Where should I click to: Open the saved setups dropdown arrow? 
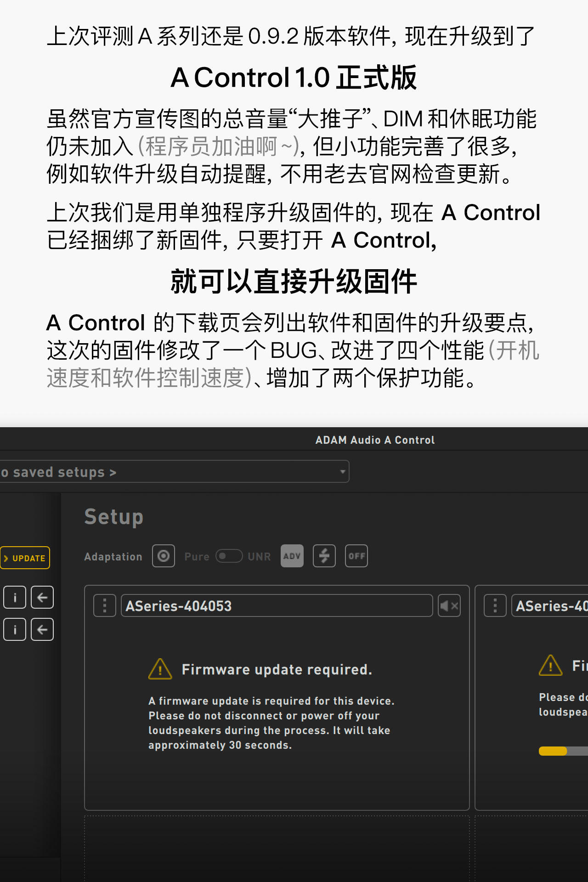pyautogui.click(x=342, y=472)
